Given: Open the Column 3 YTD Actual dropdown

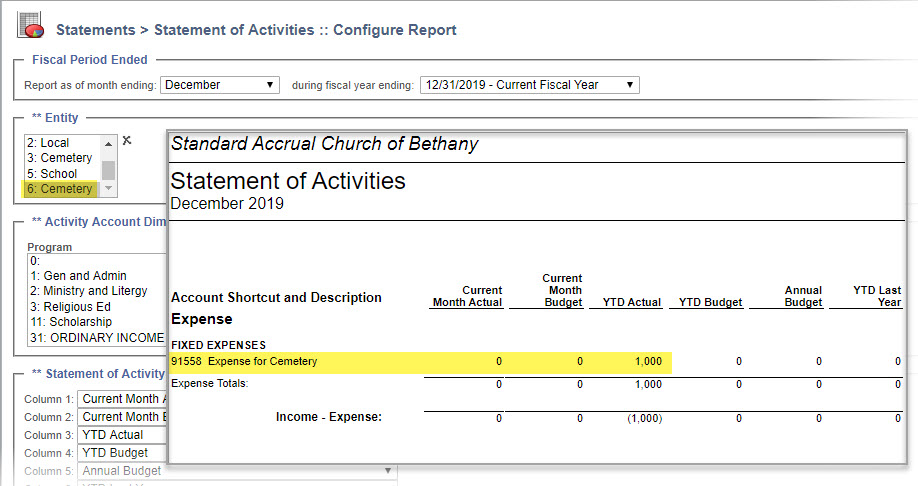Looking at the screenshot, I should coord(122,435).
